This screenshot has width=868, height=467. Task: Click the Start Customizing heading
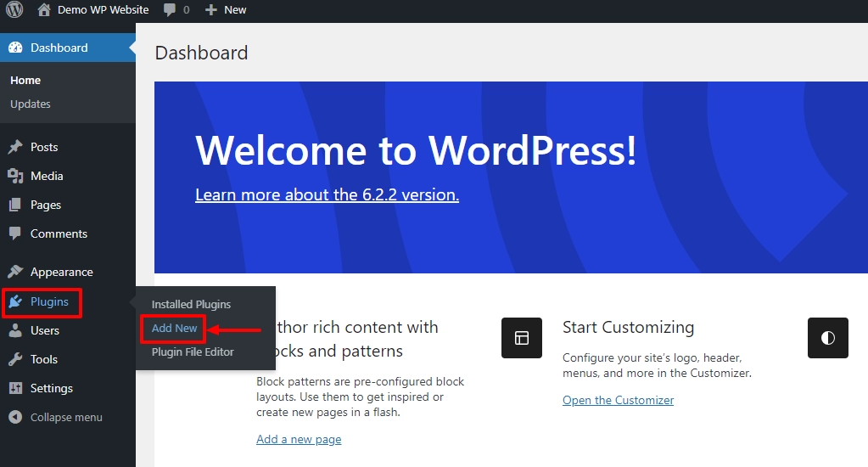coord(629,328)
